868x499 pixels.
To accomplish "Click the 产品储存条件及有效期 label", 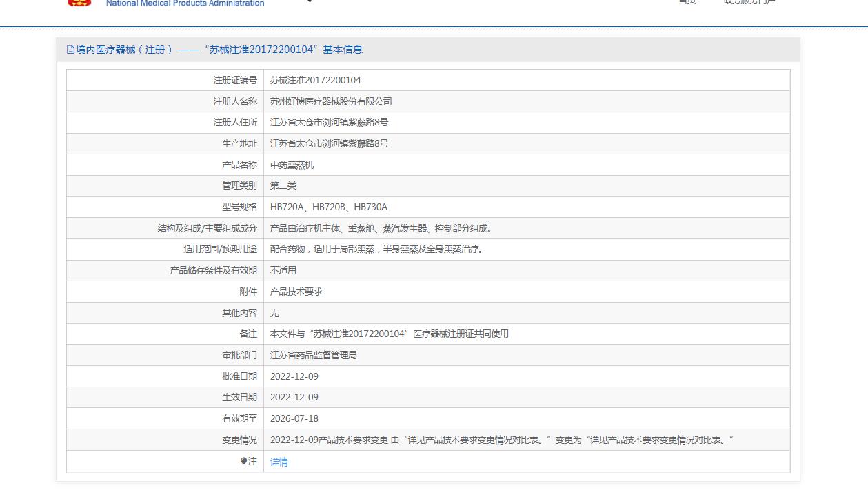I will (x=213, y=270).
